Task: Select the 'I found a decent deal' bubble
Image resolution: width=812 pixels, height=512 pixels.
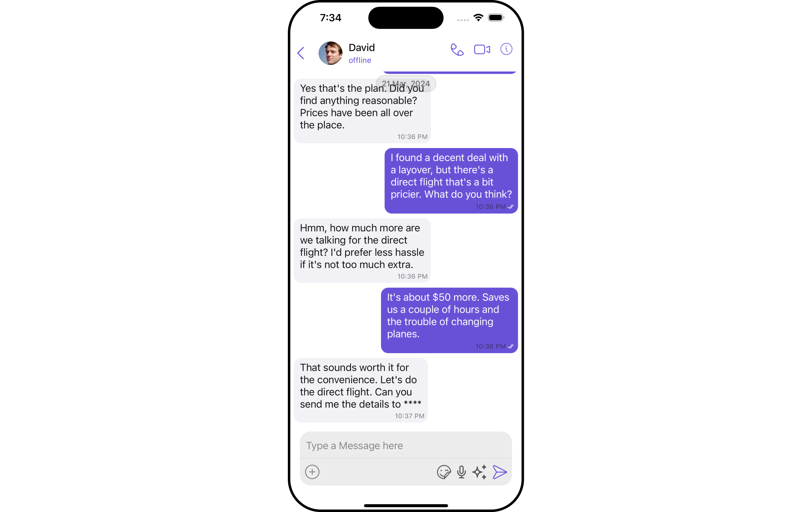Action: pos(451,181)
